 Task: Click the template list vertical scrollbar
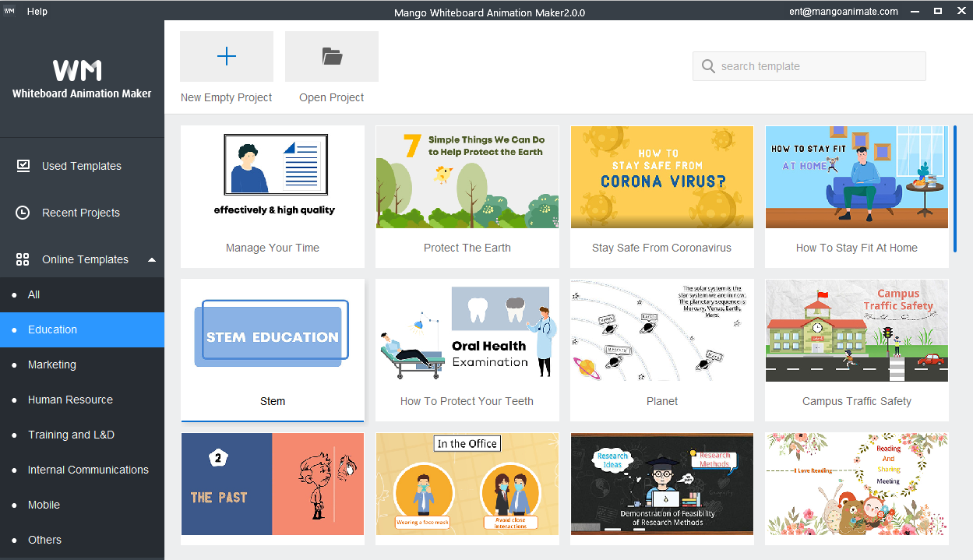point(955,188)
